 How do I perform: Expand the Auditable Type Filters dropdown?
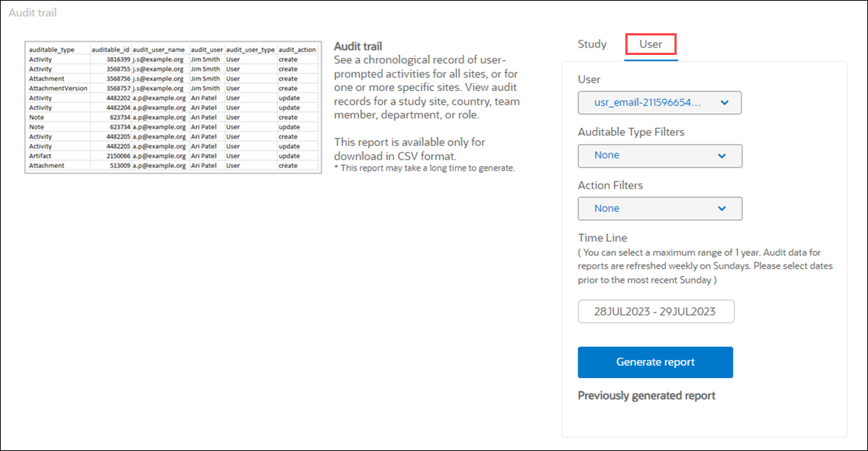pyautogui.click(x=659, y=155)
